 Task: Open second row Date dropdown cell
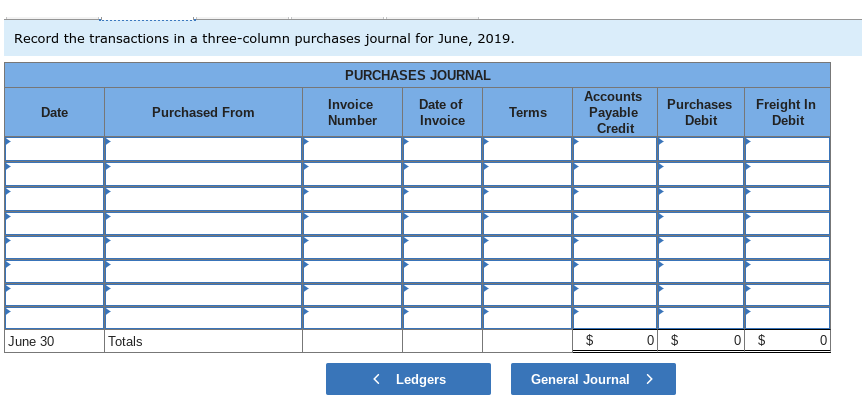(x=54, y=174)
